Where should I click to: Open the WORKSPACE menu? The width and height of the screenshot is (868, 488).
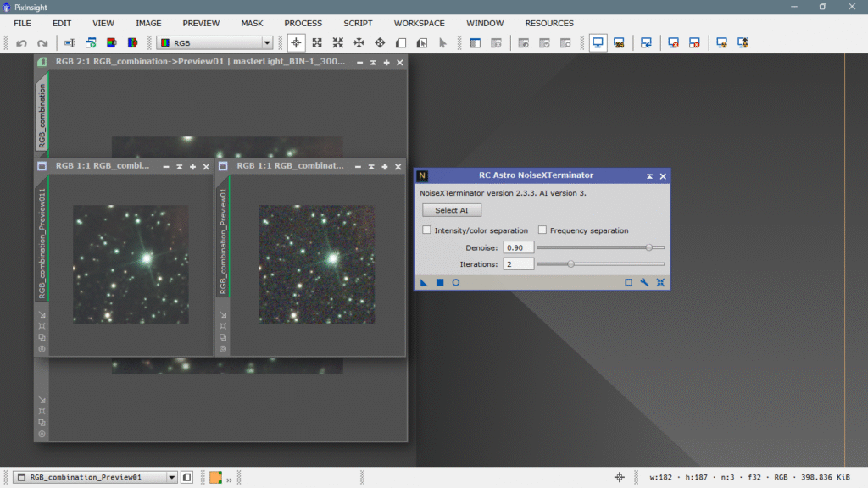(x=419, y=23)
